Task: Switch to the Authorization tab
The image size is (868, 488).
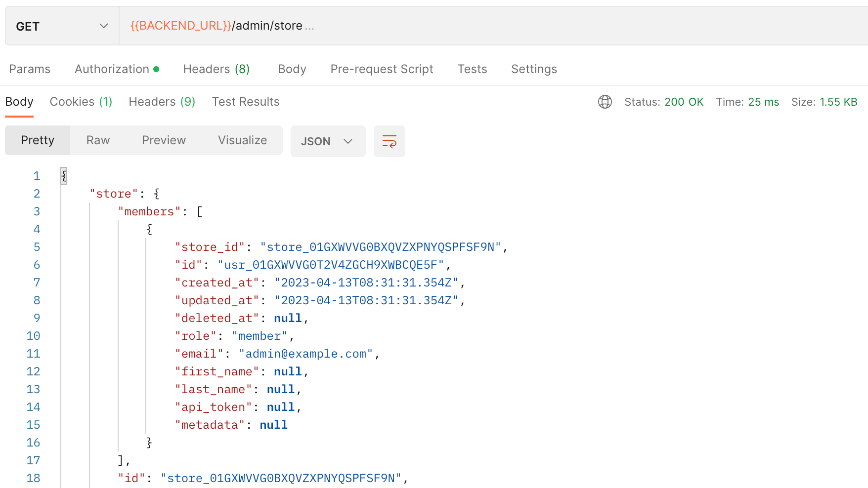Action: coord(113,69)
